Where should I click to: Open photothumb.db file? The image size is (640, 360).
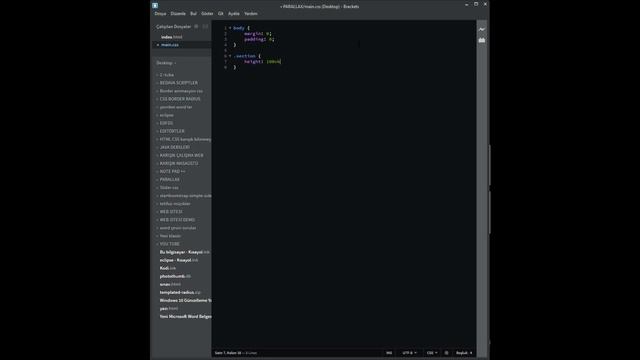175,276
